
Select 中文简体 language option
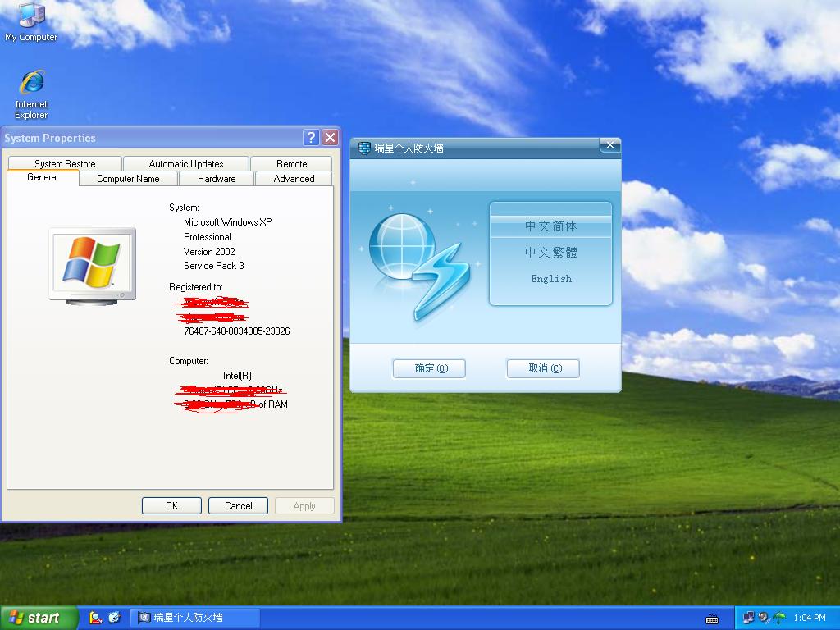coord(550,226)
